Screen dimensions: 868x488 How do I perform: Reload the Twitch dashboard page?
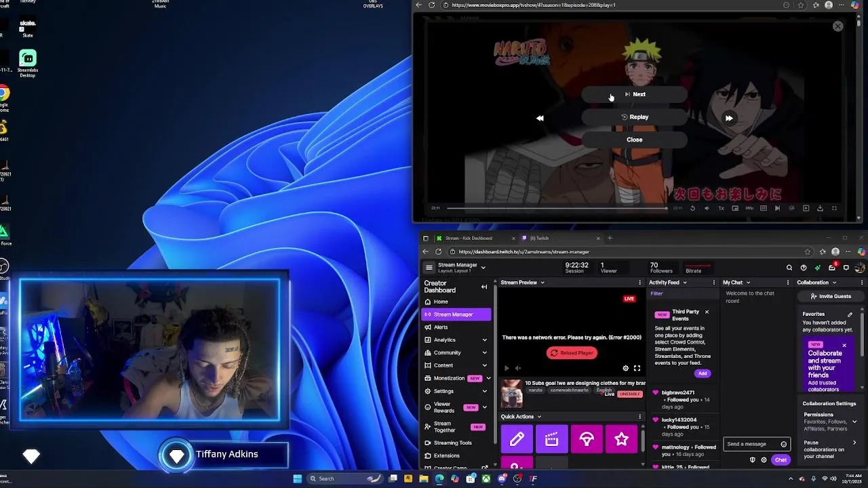pyautogui.click(x=438, y=251)
